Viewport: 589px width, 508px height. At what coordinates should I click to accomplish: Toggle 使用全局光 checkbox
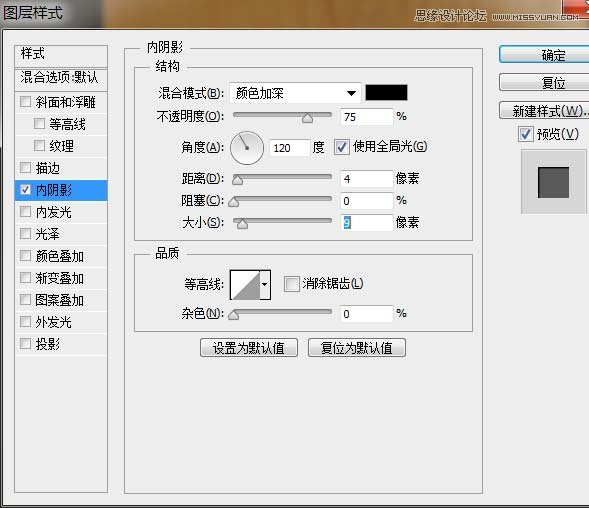(x=341, y=147)
